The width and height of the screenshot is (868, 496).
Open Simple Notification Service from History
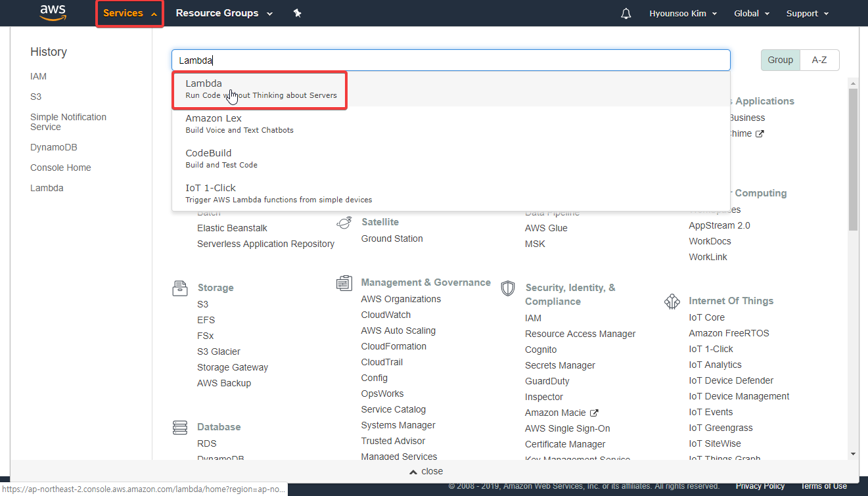point(68,122)
